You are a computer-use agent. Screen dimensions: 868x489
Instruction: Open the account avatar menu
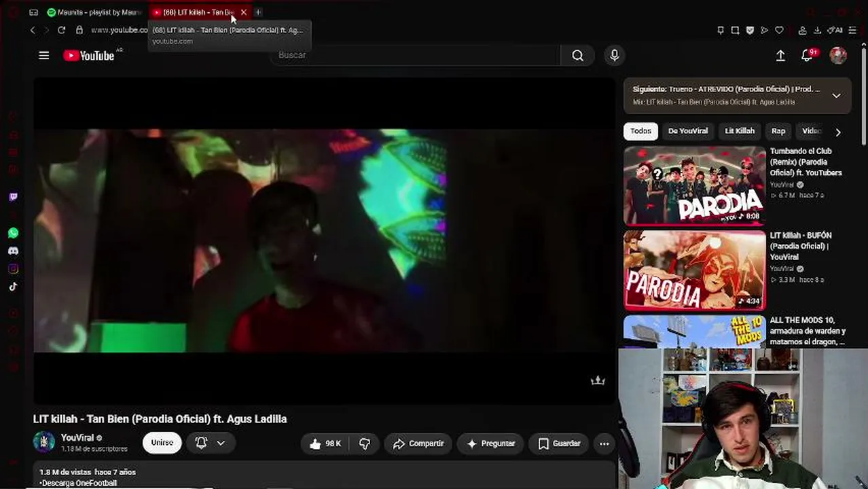coord(838,56)
